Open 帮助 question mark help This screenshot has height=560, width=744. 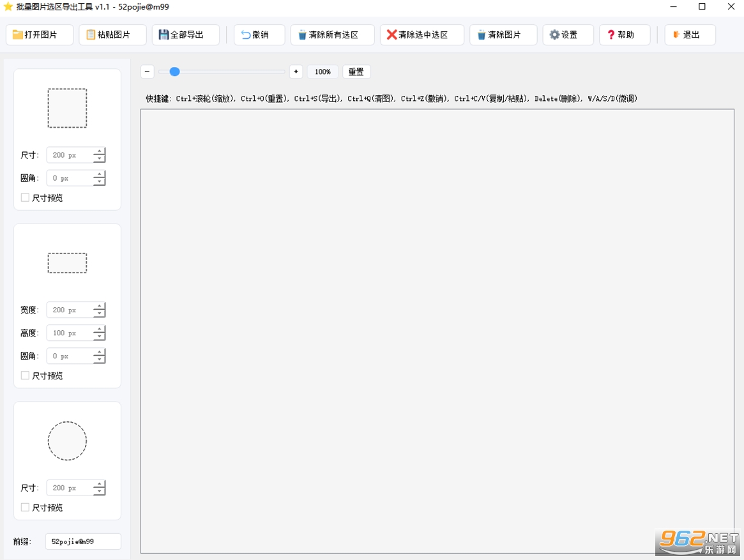(x=625, y=34)
